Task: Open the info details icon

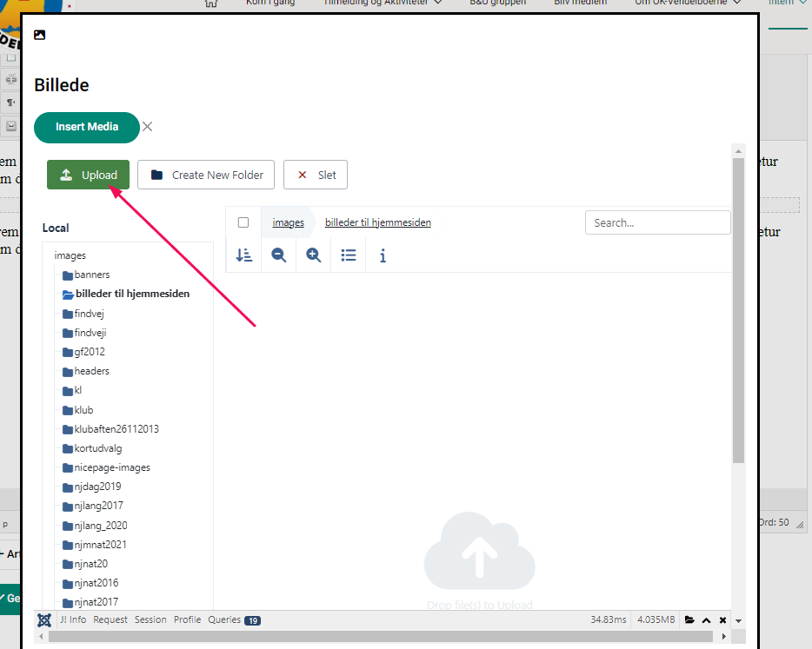Action: (x=383, y=255)
